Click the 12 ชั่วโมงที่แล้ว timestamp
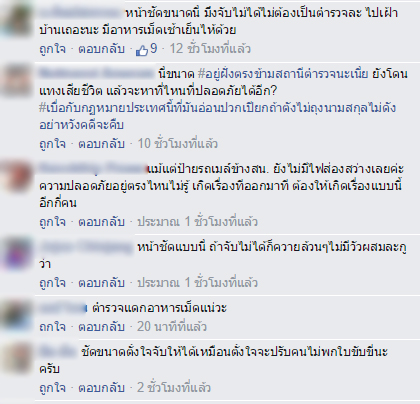 [x=210, y=49]
